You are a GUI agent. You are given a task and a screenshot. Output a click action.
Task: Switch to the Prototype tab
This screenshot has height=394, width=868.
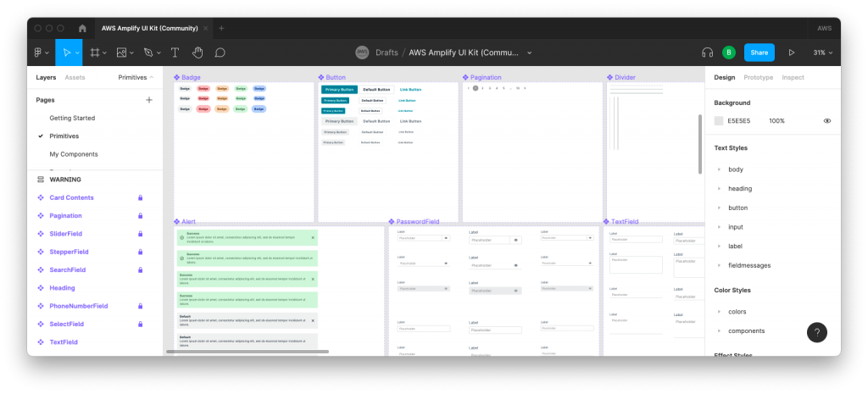tap(759, 77)
